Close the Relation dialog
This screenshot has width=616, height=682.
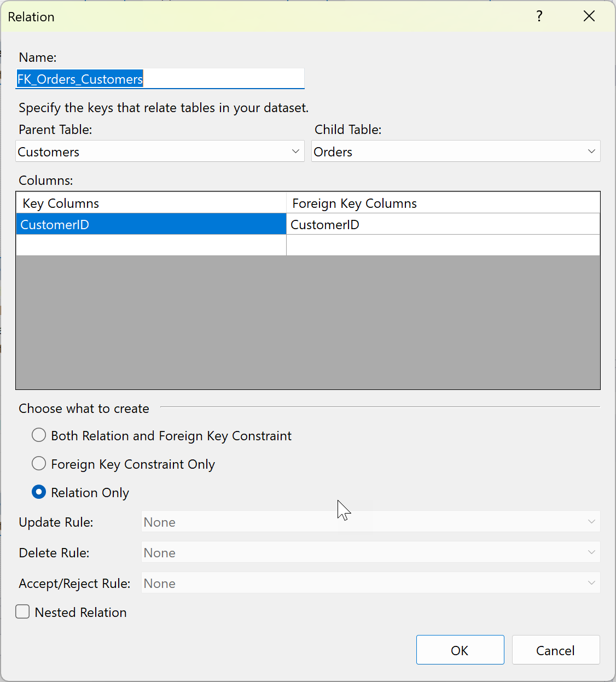point(589,16)
